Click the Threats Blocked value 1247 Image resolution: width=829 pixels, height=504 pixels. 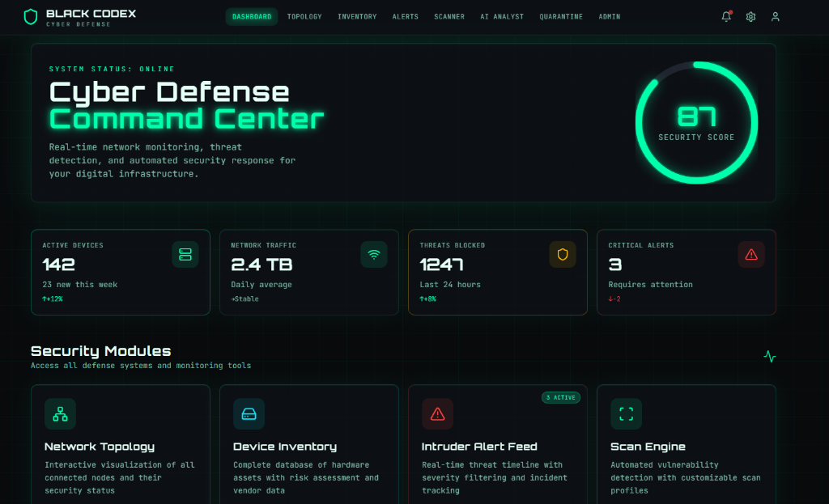point(441,265)
